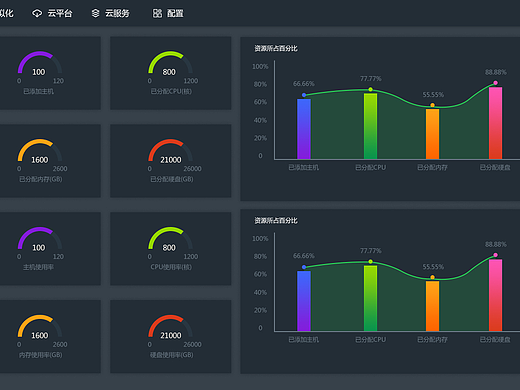Click the green 已分配CPU bar in upper chart
This screenshot has width=520, height=390.
[370, 126]
